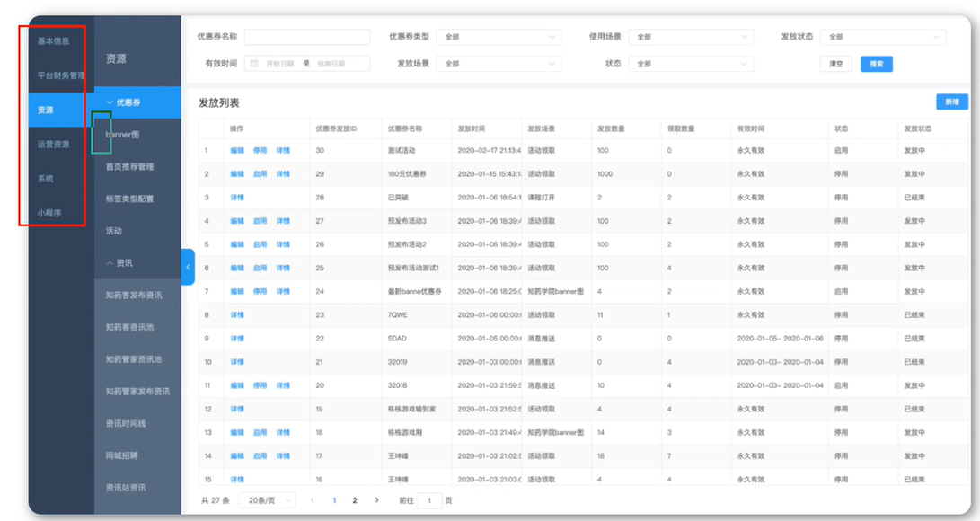This screenshot has width=980, height=521.
Task: Click the previous page left arrow
Action: (x=312, y=500)
